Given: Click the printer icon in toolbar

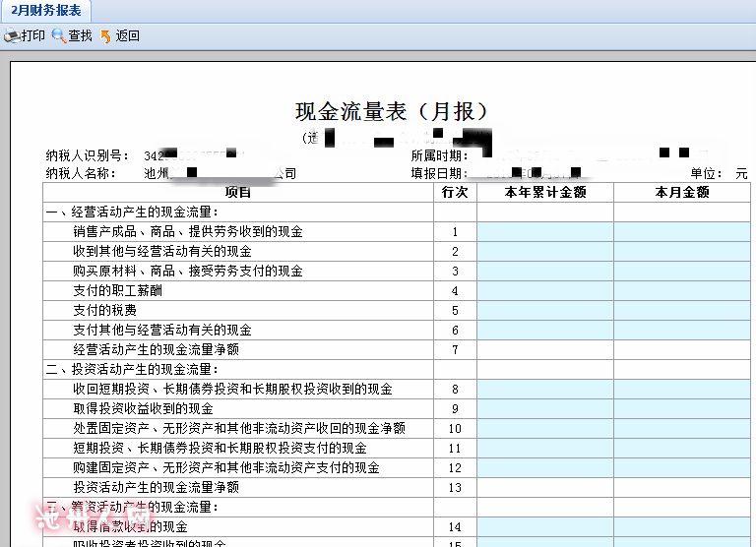Looking at the screenshot, I should pyautogui.click(x=12, y=36).
